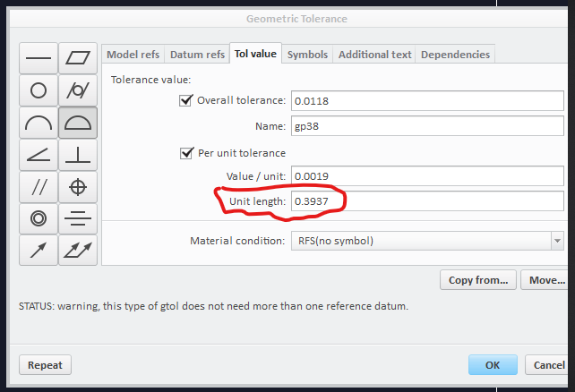
Task: Disable the Per unit tolerance checkbox
Action: [x=185, y=153]
